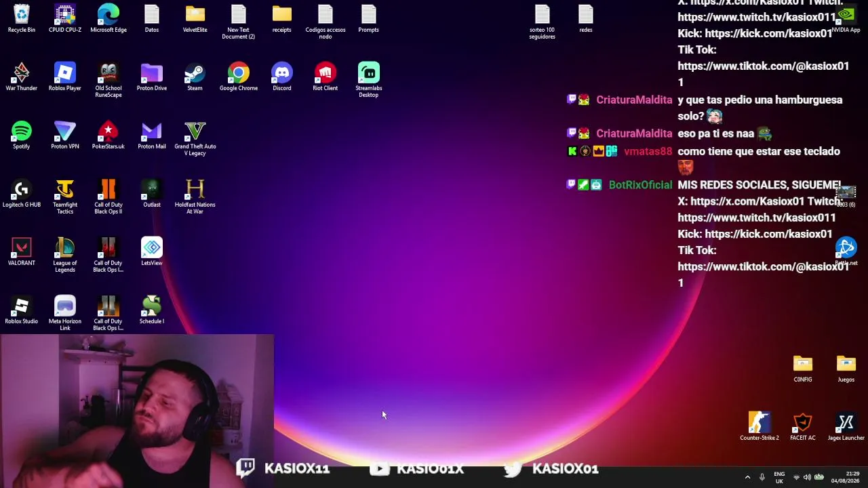
Task: Launch Steam from the desktop
Action: point(195,77)
